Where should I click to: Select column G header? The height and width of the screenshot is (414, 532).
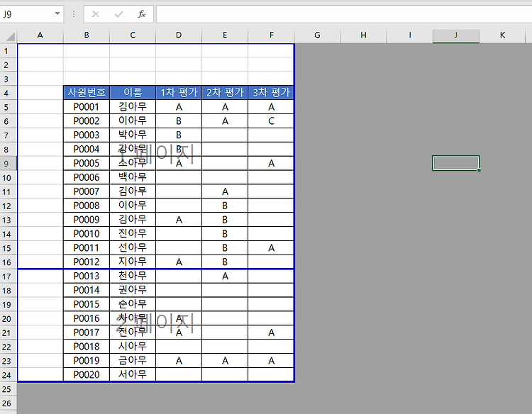[x=317, y=35]
